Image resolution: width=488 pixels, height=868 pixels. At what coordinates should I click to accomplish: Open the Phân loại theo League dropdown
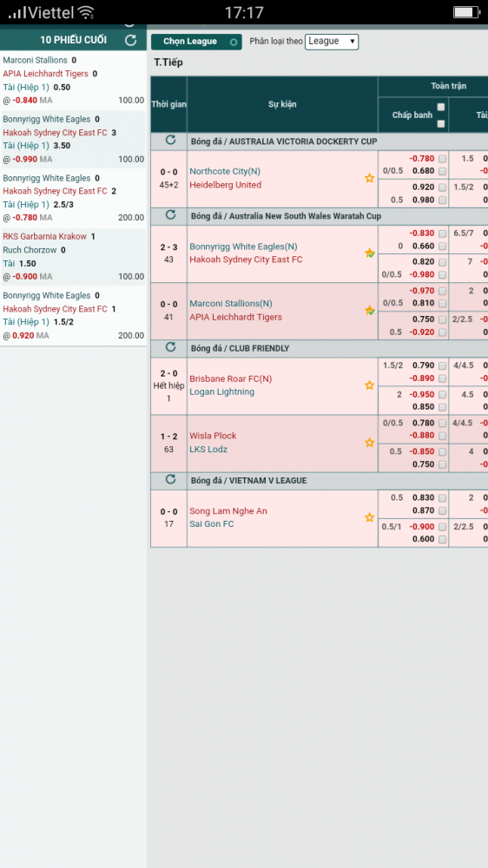pyautogui.click(x=332, y=42)
